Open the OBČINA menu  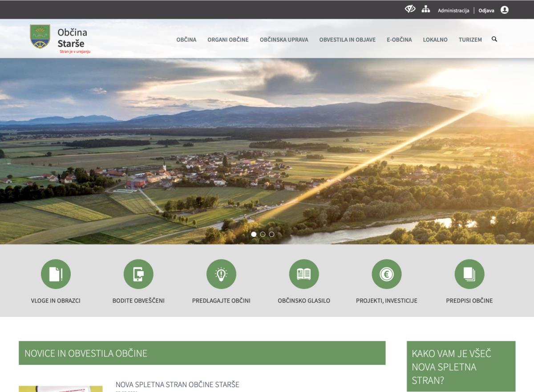point(186,40)
